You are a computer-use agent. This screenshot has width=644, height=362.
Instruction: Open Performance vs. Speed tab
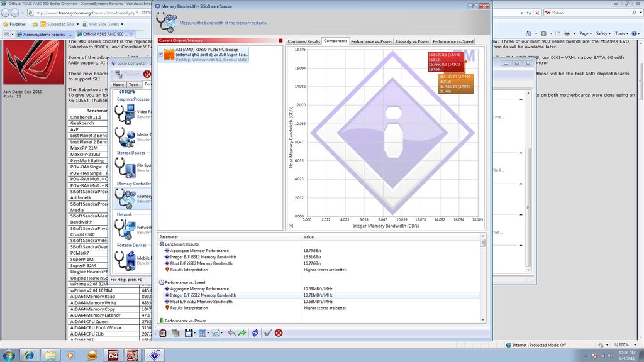(453, 41)
